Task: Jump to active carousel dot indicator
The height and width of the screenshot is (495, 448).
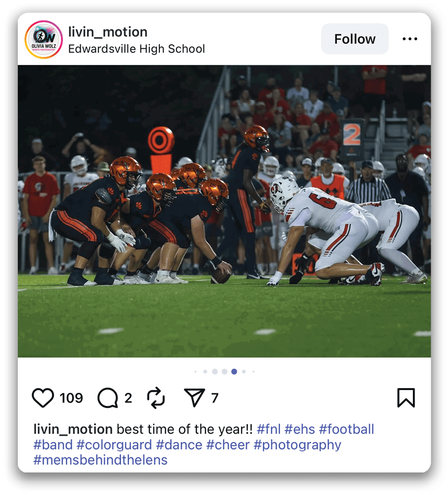Action: (234, 372)
